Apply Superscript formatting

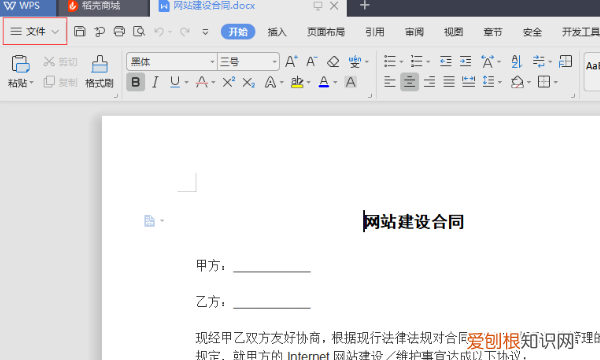click(228, 82)
